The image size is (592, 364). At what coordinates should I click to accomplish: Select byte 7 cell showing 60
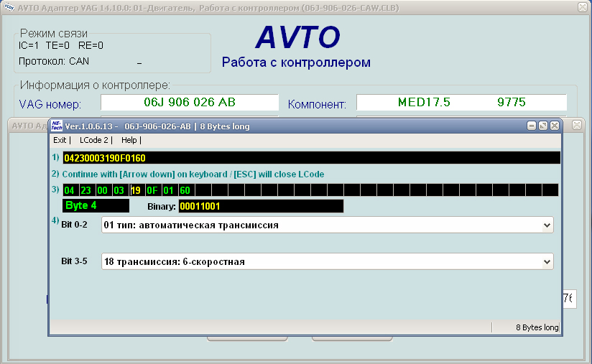click(x=186, y=190)
